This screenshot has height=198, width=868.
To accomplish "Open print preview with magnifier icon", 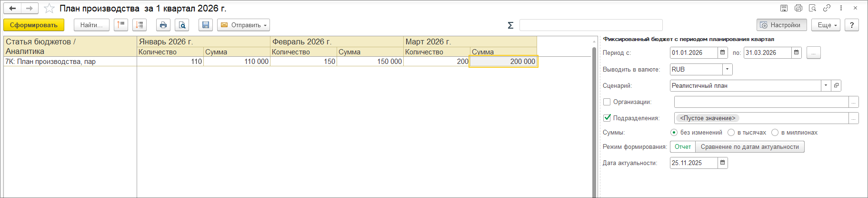I will point(182,25).
